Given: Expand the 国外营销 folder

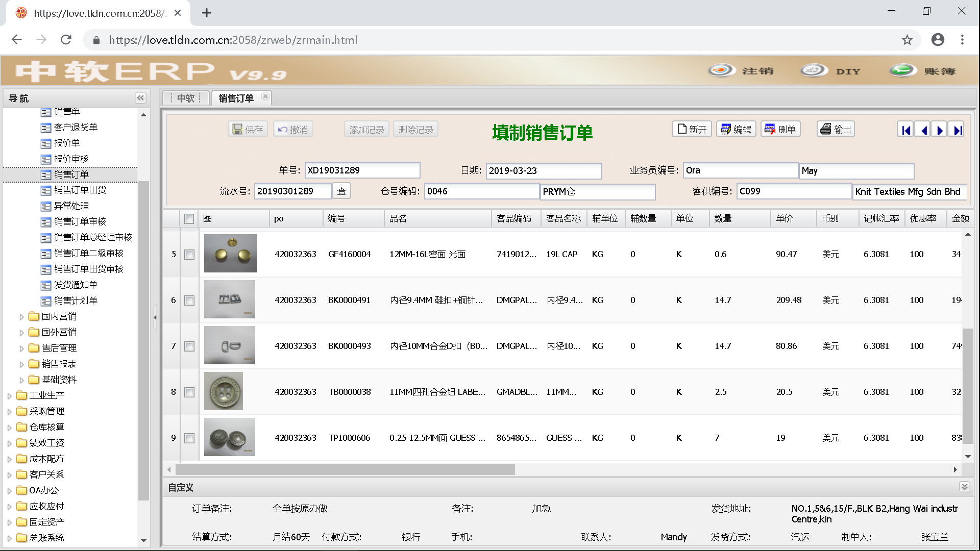Looking at the screenshot, I should (21, 333).
